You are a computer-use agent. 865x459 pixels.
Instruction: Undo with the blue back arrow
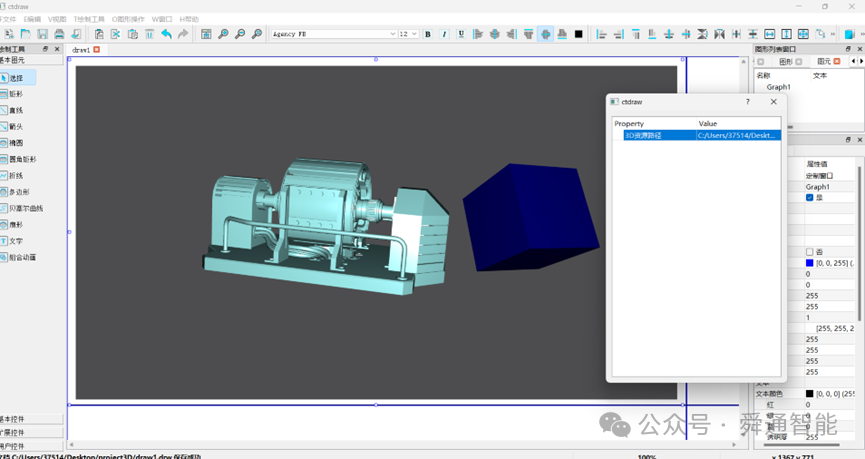click(x=167, y=34)
